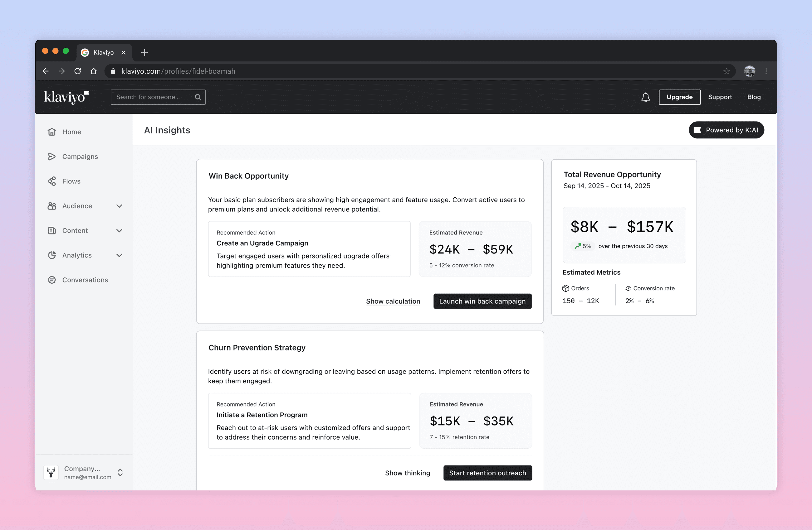Go back with browser back arrow
The width and height of the screenshot is (812, 530).
(46, 71)
